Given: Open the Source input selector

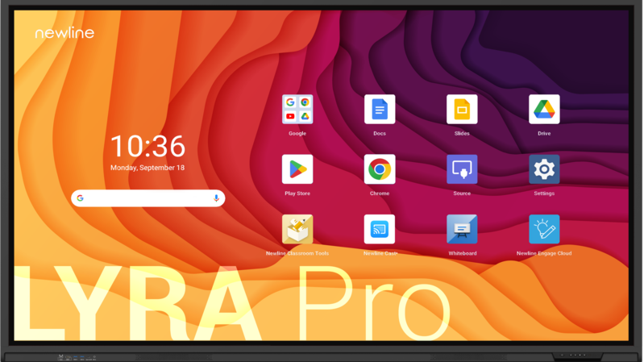Looking at the screenshot, I should tap(462, 169).
